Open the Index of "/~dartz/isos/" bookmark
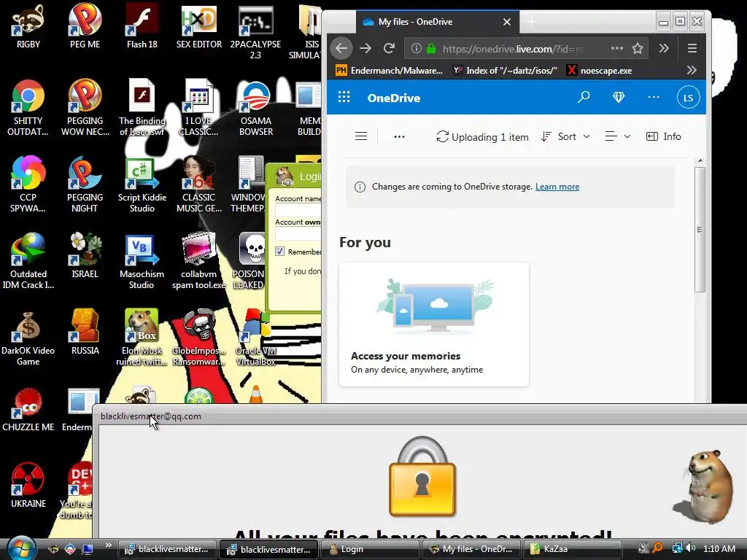This screenshot has width=747, height=560. coord(505,71)
